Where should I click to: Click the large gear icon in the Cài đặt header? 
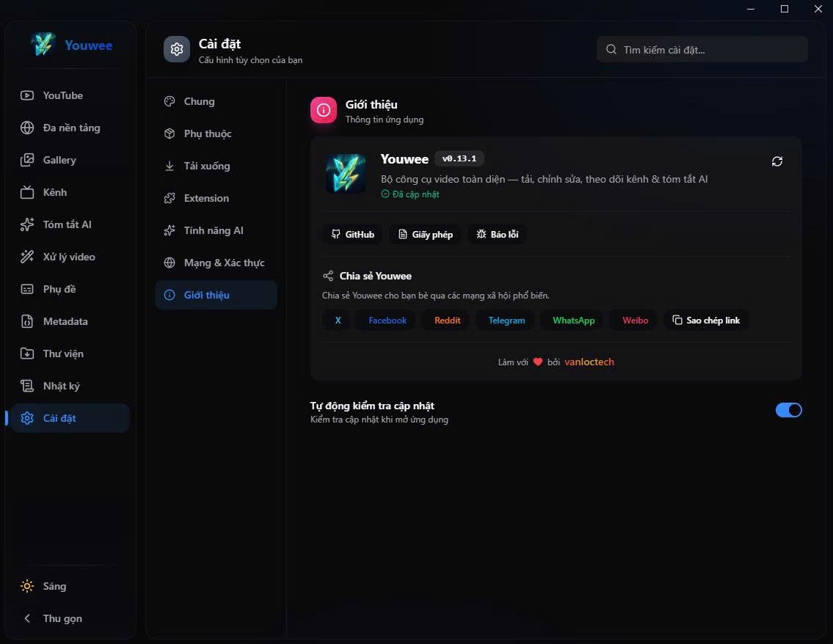(x=177, y=49)
